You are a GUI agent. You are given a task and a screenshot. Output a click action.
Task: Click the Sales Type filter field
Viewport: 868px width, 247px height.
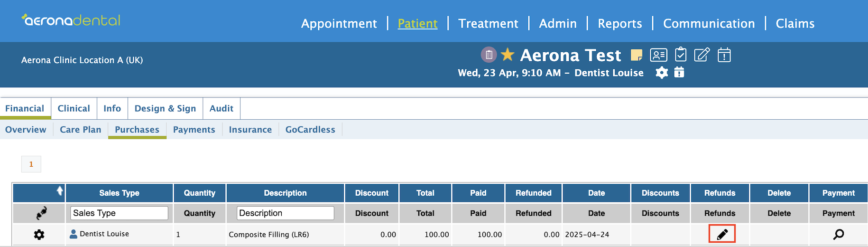click(x=119, y=213)
